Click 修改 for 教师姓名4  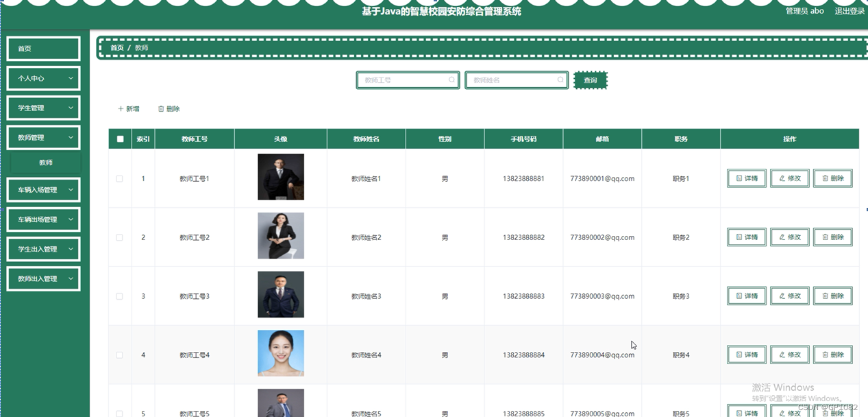coord(790,355)
